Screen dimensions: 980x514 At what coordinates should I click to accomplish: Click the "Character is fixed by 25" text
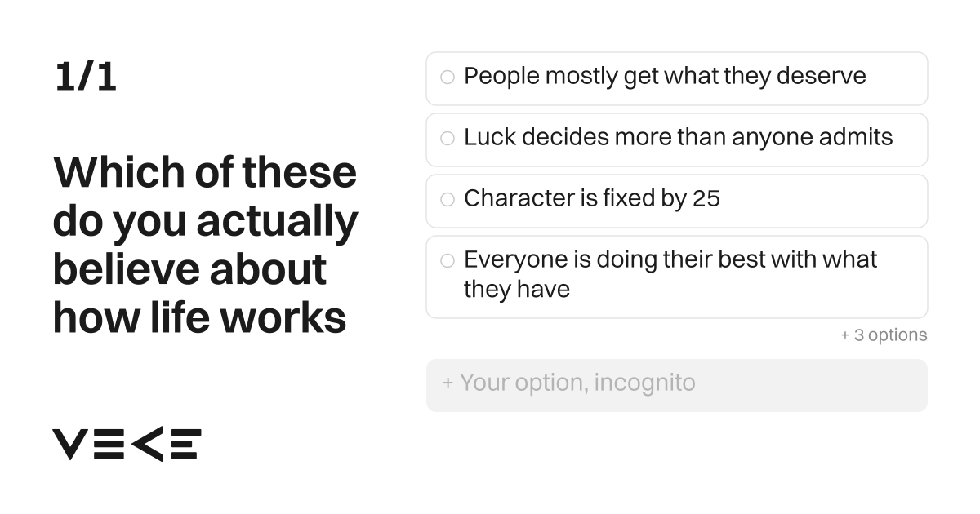(x=592, y=199)
